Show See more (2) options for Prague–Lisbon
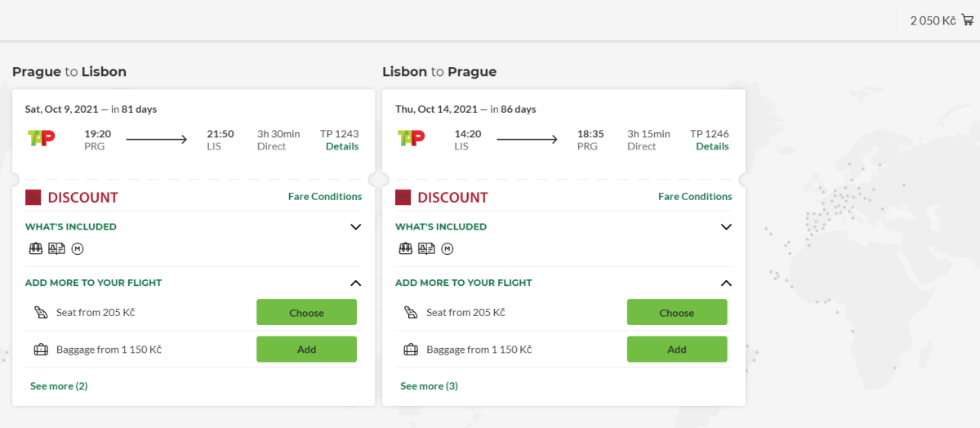This screenshot has width=980, height=428. pos(59,386)
